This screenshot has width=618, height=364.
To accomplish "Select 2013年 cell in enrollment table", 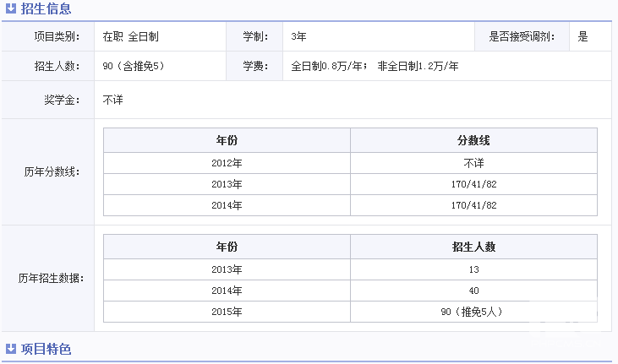I will tap(227, 269).
